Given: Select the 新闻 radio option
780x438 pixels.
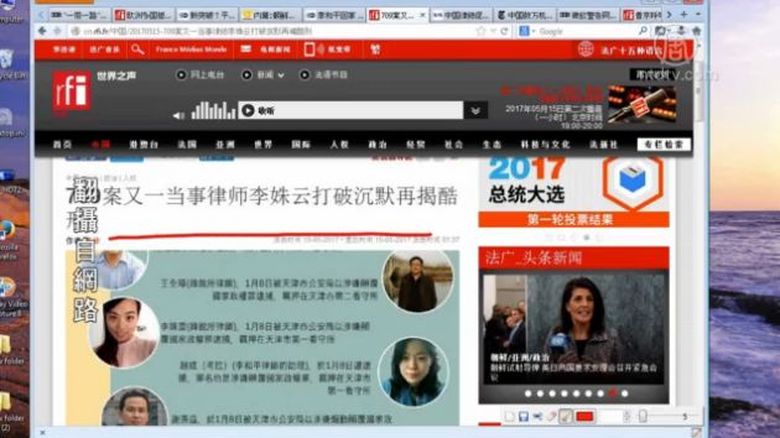Looking at the screenshot, I should tap(251, 75).
